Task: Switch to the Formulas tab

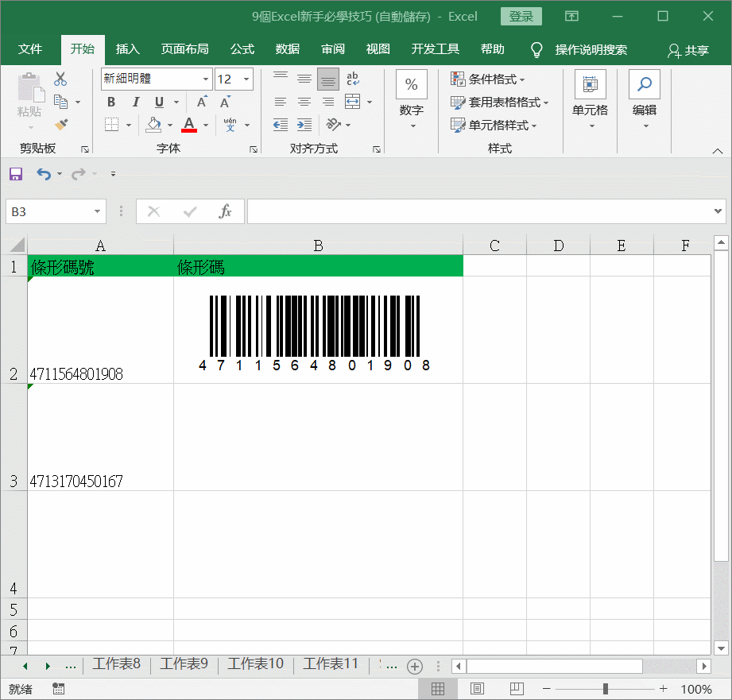Action: coord(242,49)
